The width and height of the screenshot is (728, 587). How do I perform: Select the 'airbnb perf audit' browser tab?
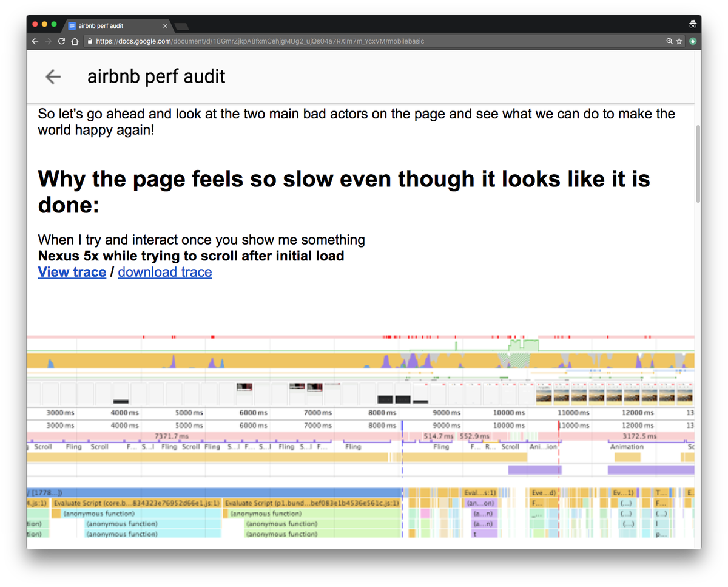pyautogui.click(x=118, y=26)
